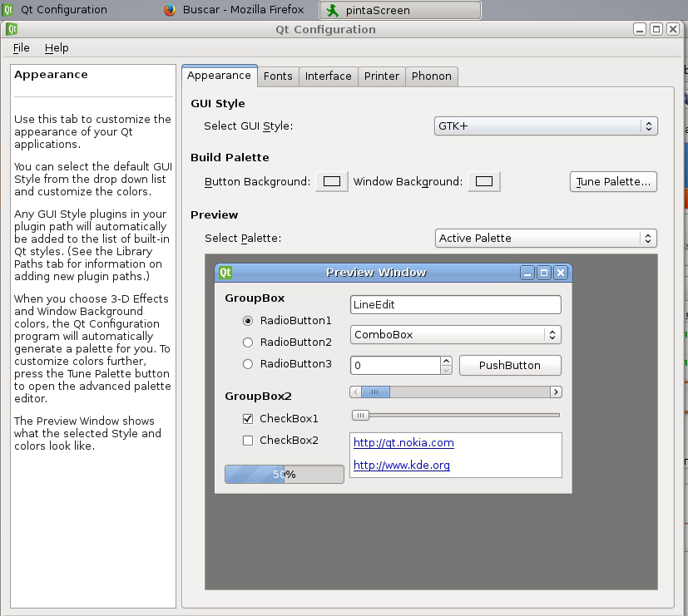
Task: Minimize the Qt Configuration window
Action: pos(640,29)
